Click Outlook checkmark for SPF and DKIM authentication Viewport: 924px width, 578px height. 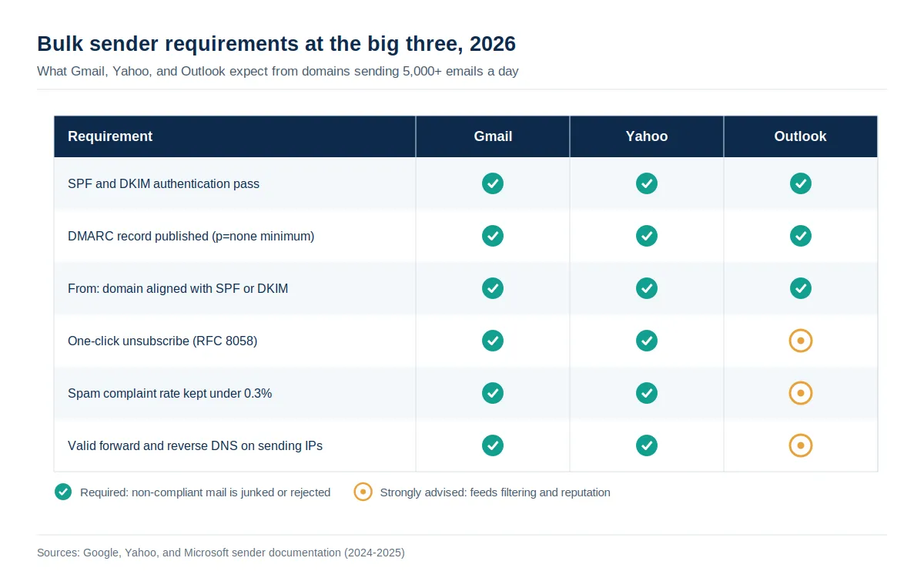point(801,183)
